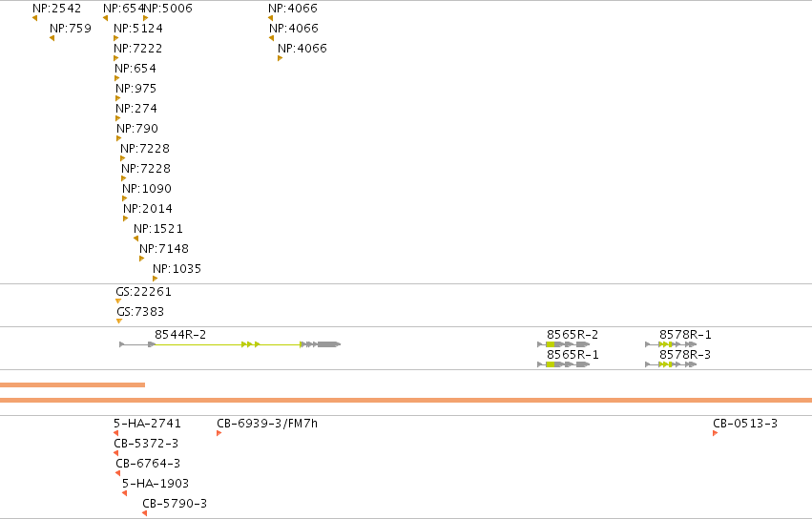Click the NP:7222 feature label
Screen dimensions: 812x519
pos(137,48)
